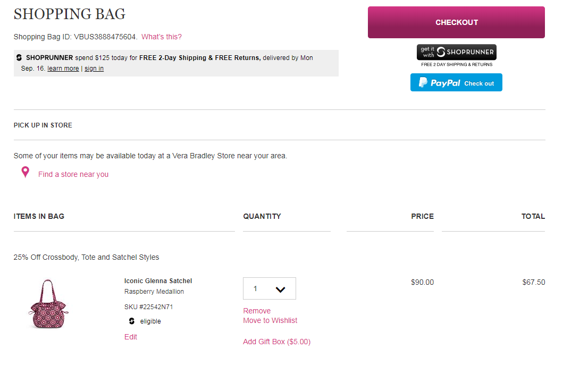
Task: Click 'FREE 2 DAY SHIPPING & RETURNS' caption
Action: (456, 64)
